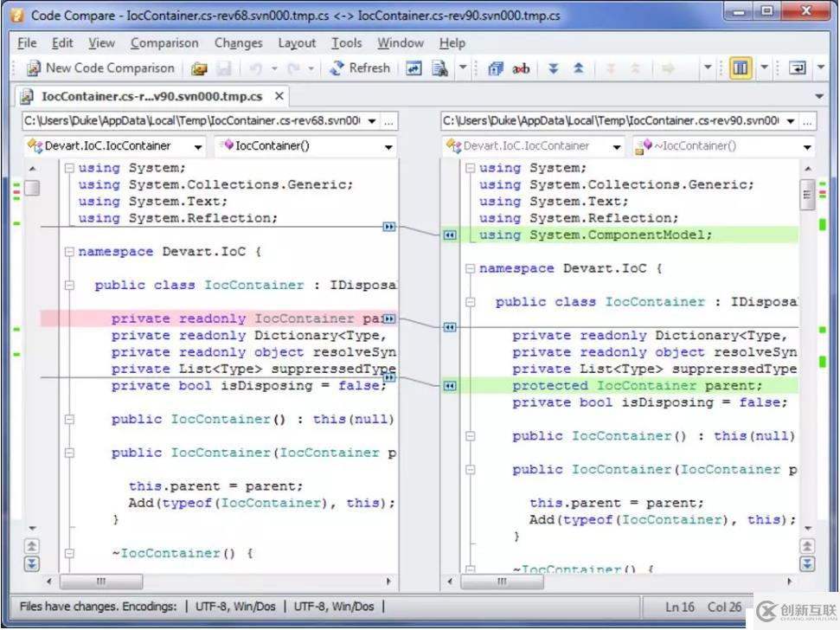Click the comparison options document icon
The image size is (840, 630).
pyautogui.click(x=440, y=68)
